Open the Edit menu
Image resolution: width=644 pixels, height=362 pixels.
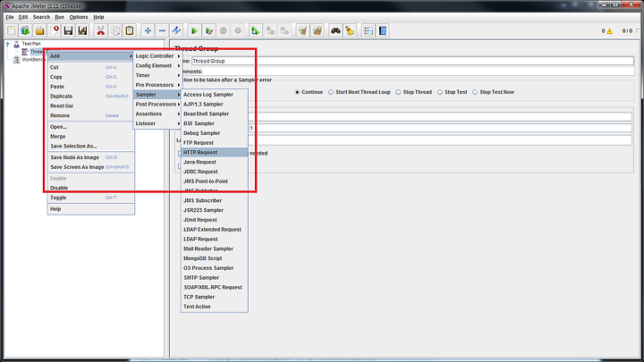[23, 17]
